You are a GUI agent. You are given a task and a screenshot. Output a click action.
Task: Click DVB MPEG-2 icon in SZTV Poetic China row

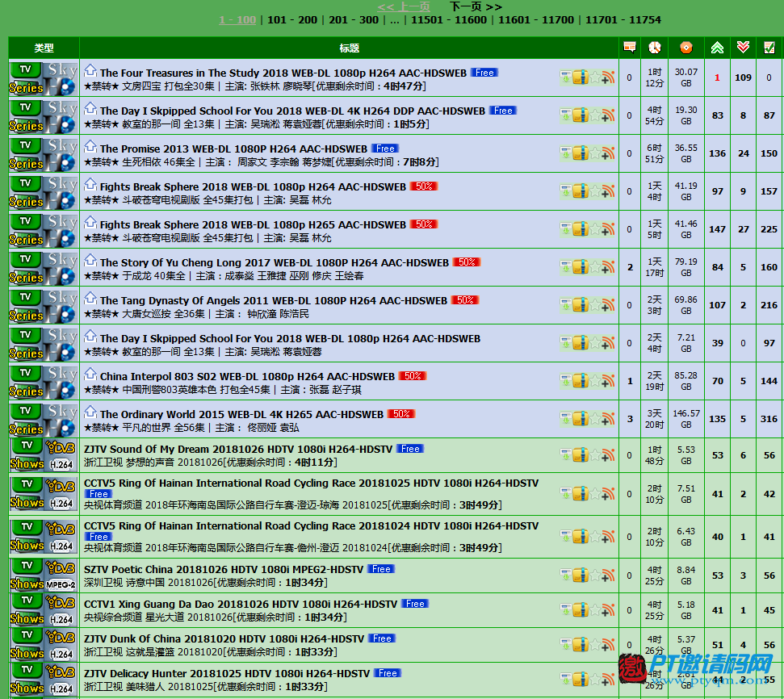point(61,576)
